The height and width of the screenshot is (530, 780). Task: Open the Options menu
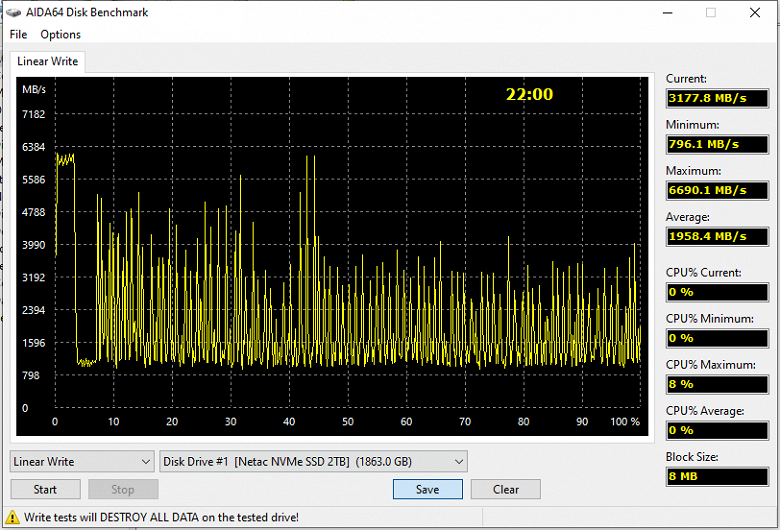tap(60, 34)
